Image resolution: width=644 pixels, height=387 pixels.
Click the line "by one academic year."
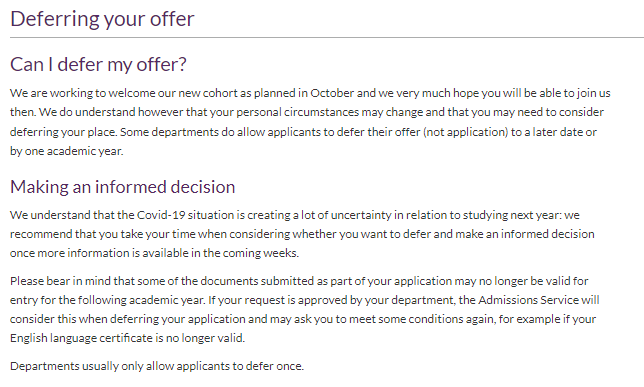point(67,151)
